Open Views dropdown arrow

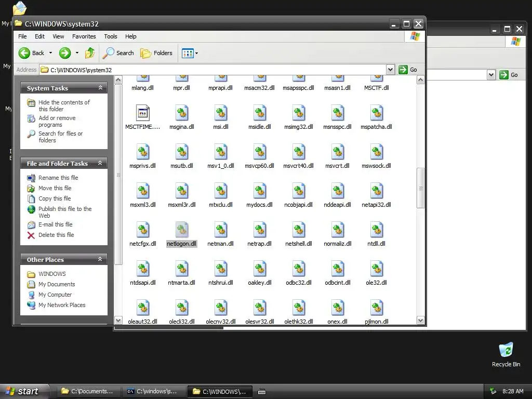click(196, 54)
